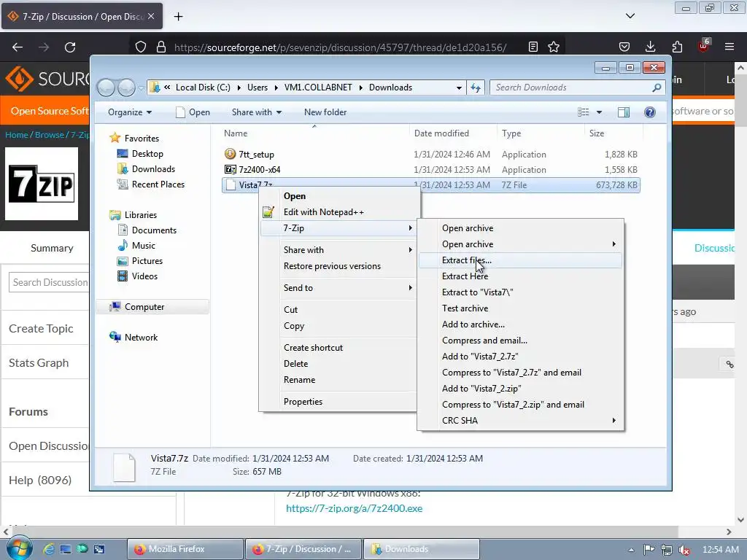Open Firefox list all tabs chevron
Image resolution: width=747 pixels, height=560 pixels.
630,16
